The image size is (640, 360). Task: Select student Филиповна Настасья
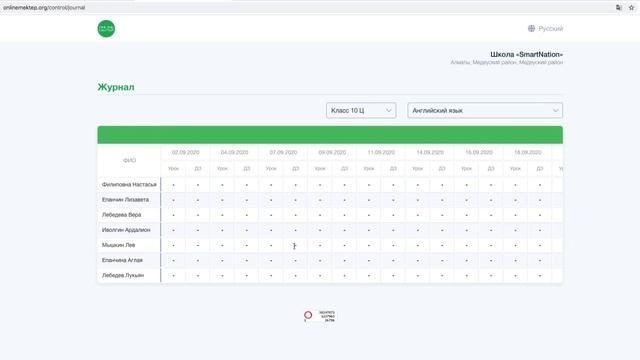129,184
